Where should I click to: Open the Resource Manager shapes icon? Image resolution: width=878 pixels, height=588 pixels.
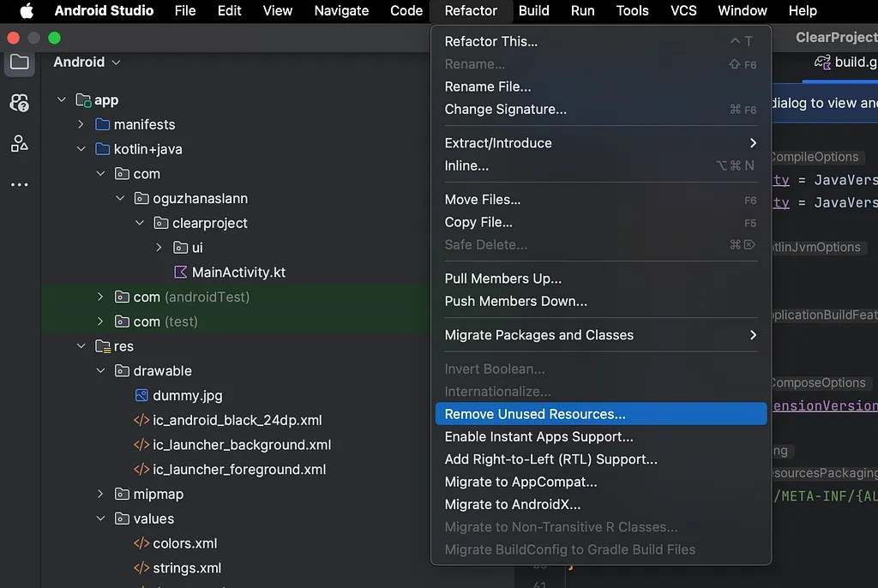pyautogui.click(x=19, y=144)
